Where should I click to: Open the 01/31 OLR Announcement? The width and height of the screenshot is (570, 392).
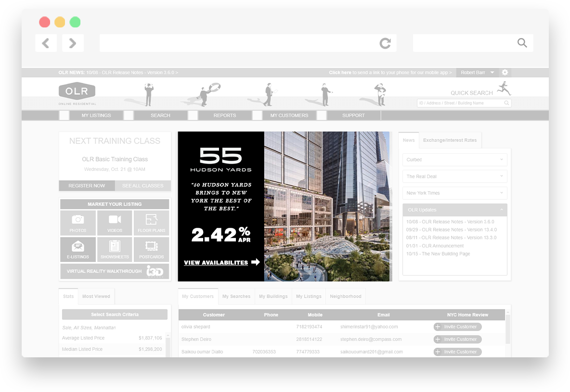[435, 246]
